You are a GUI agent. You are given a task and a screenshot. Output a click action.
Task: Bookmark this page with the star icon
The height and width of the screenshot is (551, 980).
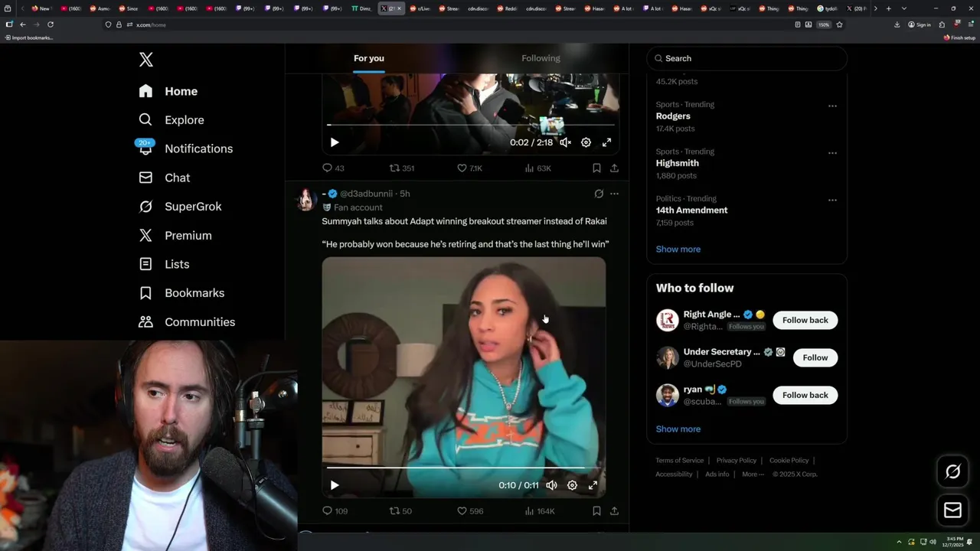coord(839,24)
